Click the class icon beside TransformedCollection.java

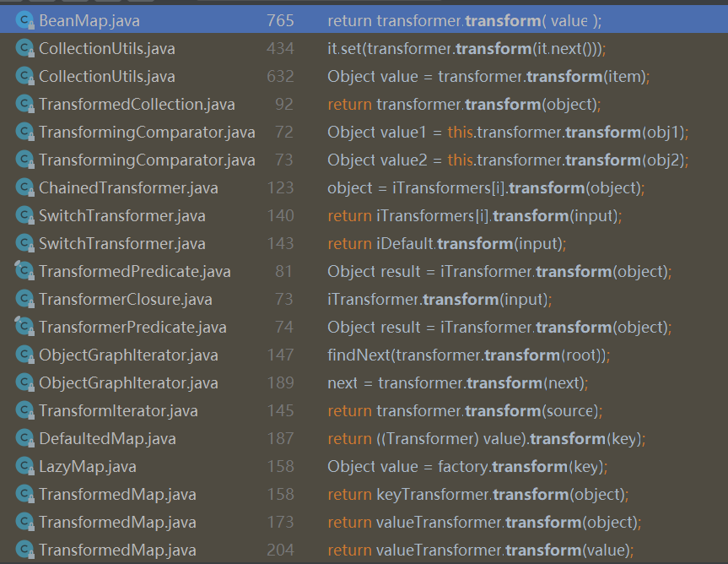tap(24, 105)
